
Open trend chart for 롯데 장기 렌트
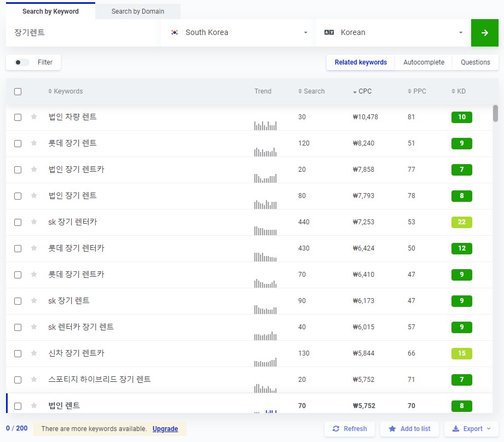[x=265, y=152]
